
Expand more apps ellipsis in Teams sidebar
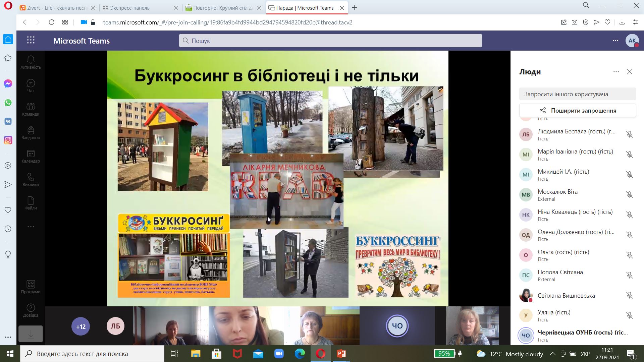[x=31, y=227]
